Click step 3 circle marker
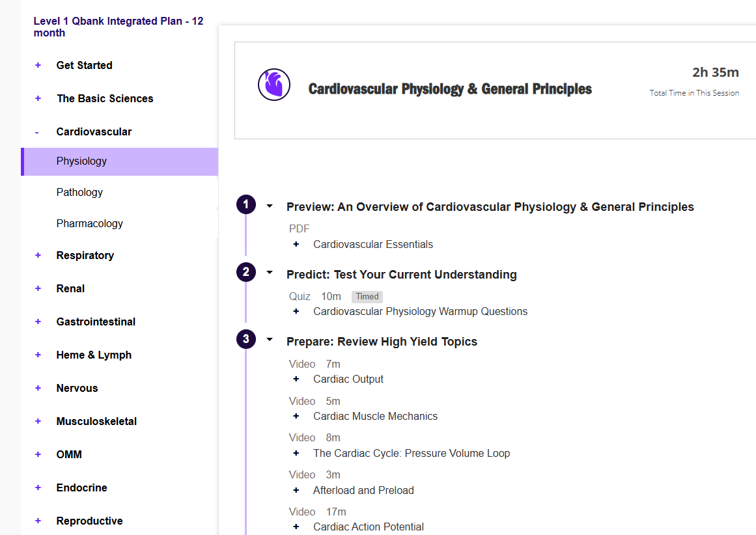Screen dimensions: 756x535 click(245, 339)
